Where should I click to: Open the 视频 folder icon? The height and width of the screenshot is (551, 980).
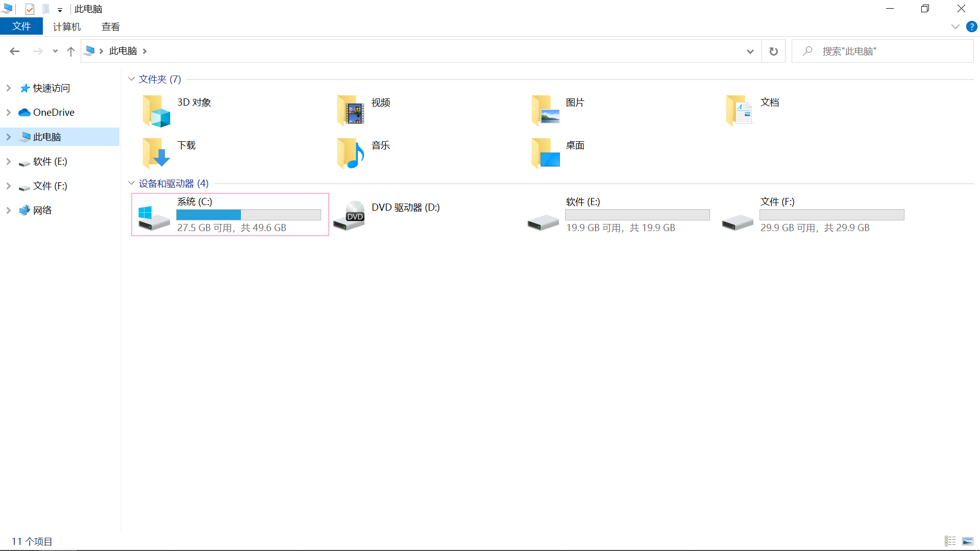coord(350,111)
